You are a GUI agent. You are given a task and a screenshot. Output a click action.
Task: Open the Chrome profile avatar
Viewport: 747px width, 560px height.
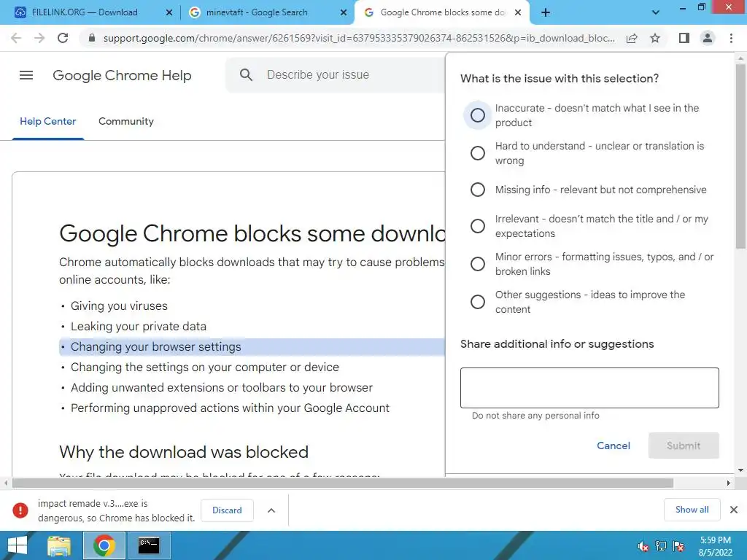pyautogui.click(x=708, y=38)
